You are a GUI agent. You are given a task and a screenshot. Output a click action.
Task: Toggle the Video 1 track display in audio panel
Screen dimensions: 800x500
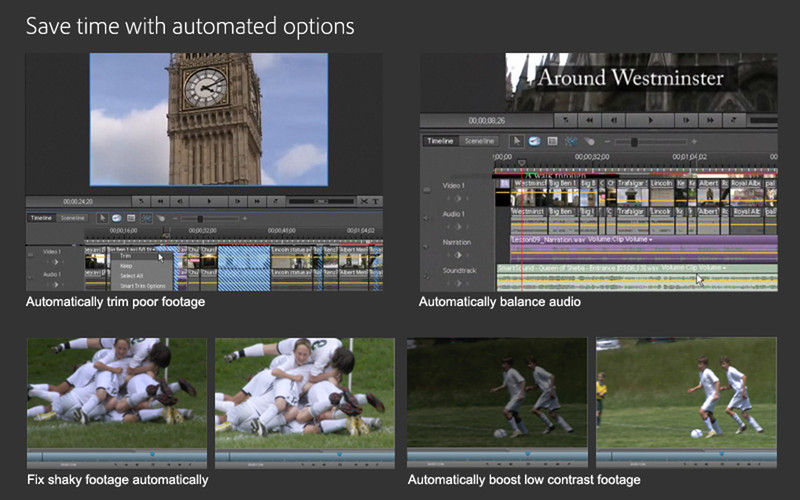(x=427, y=189)
